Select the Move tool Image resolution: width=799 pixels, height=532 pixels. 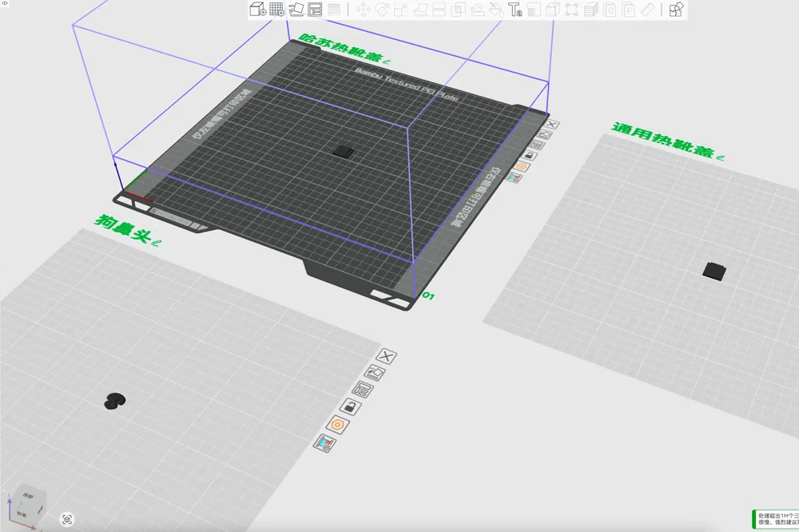click(363, 9)
